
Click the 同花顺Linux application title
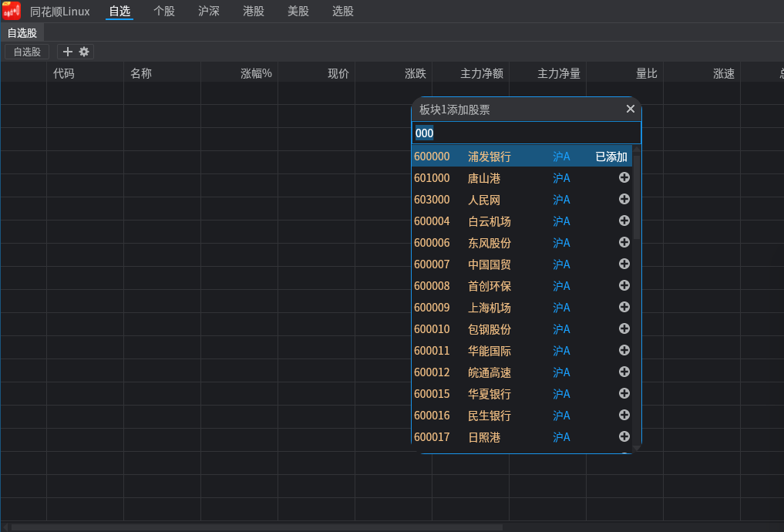[x=60, y=12]
